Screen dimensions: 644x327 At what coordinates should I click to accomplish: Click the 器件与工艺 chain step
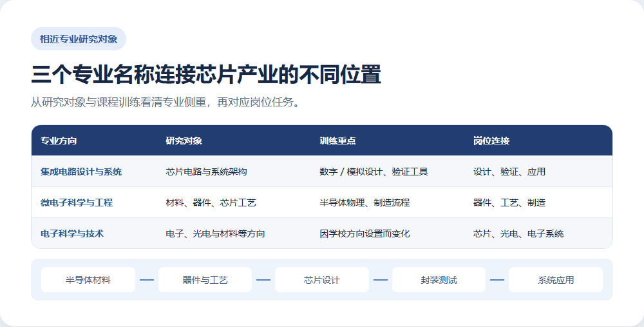point(205,280)
